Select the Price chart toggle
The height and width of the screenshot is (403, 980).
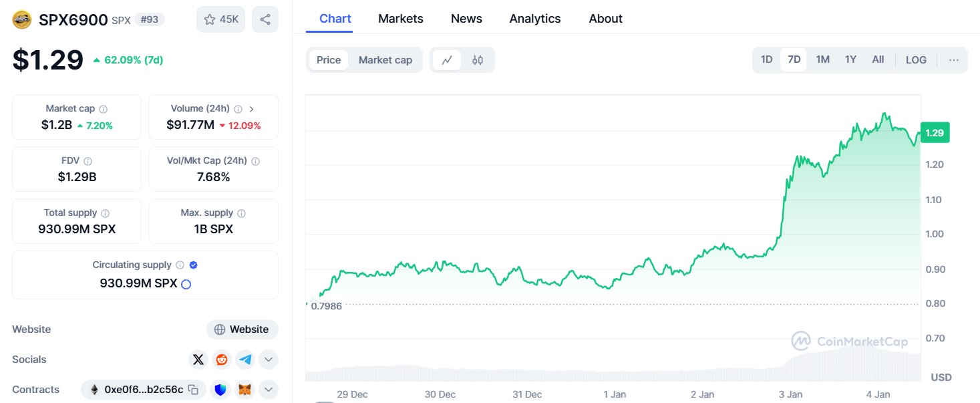click(329, 60)
